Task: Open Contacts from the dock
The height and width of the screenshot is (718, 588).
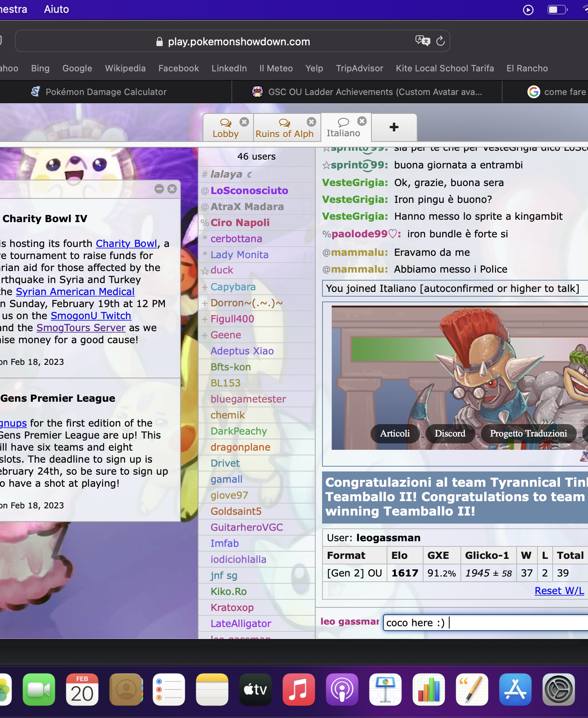Action: 126,689
